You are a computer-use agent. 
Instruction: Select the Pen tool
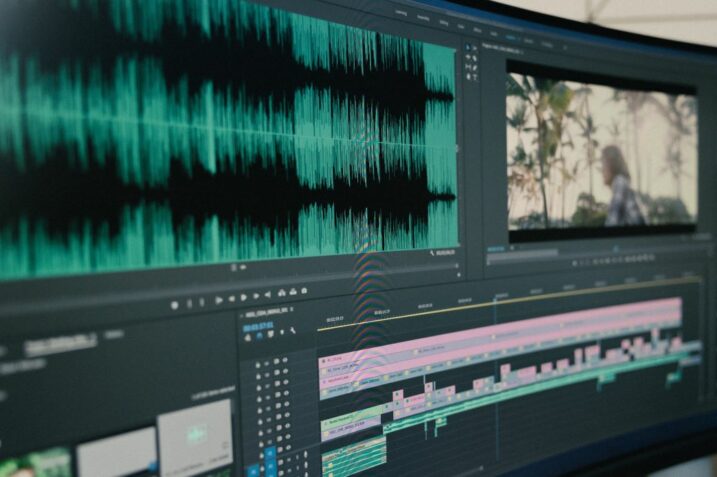tap(475, 68)
